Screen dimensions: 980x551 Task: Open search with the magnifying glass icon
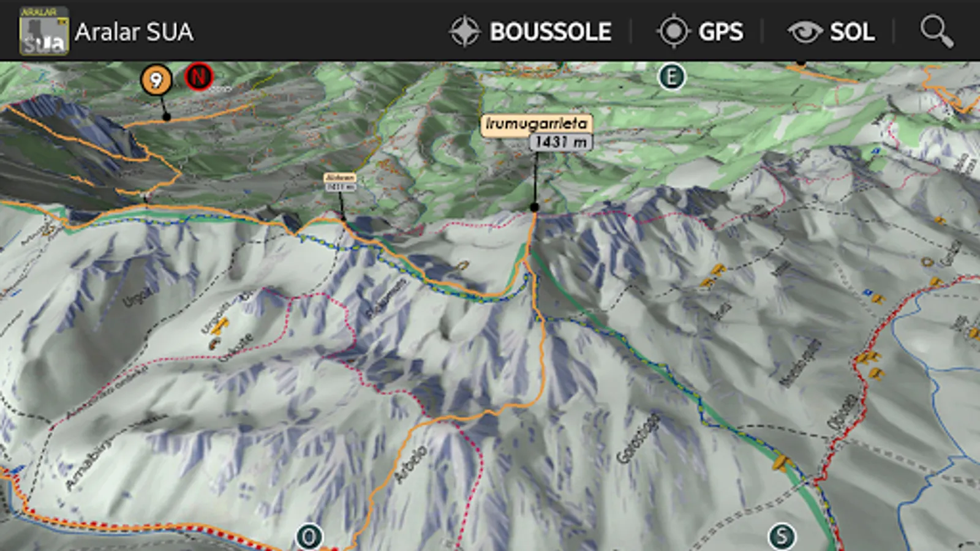[937, 31]
